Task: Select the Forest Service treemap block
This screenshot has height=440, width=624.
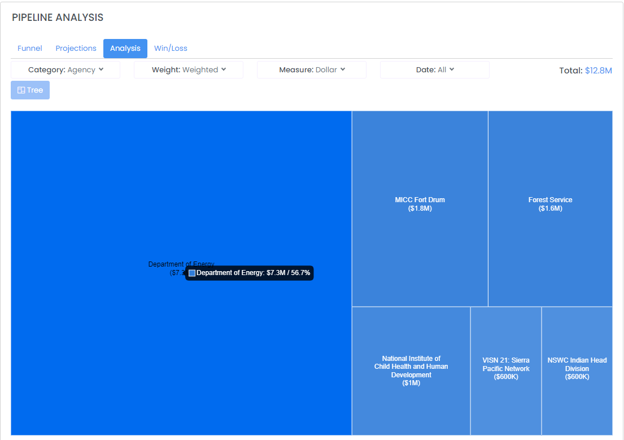Action: coord(550,208)
